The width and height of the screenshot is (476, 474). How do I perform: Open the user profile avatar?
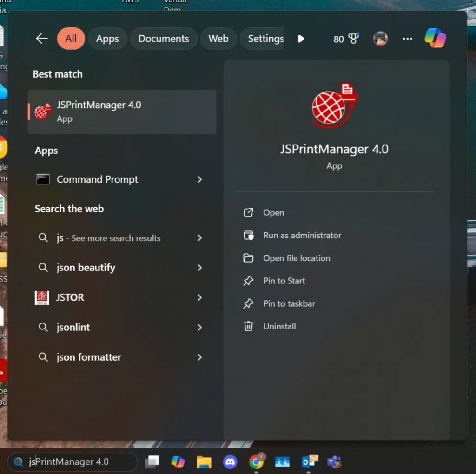pos(380,39)
